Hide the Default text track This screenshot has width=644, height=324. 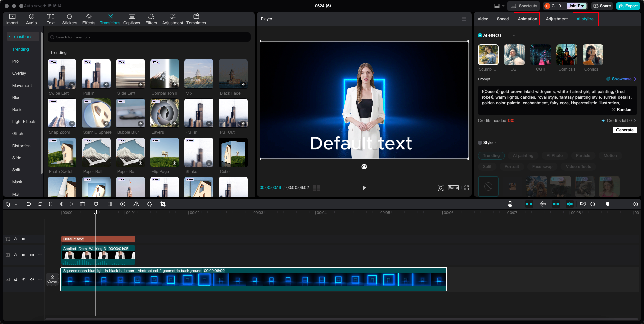pyautogui.click(x=24, y=239)
